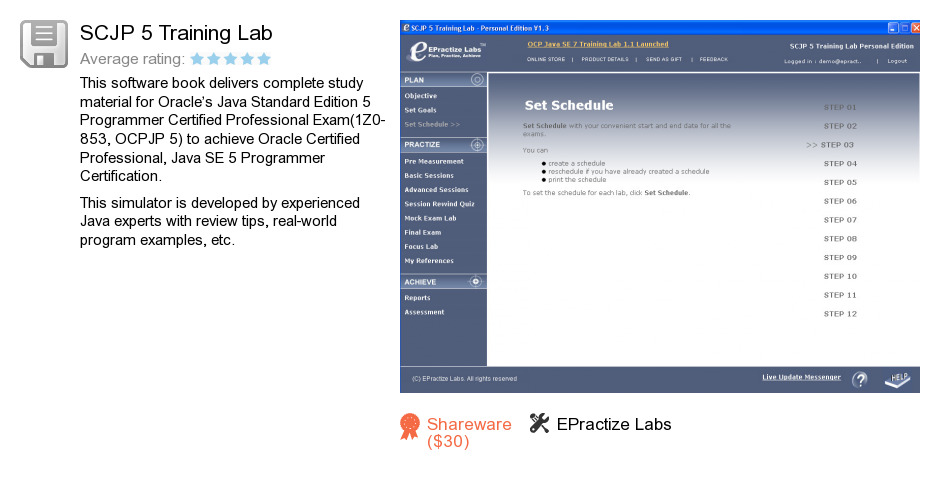Go to STEP 06
Screen dimensions: 940x477
(840, 201)
